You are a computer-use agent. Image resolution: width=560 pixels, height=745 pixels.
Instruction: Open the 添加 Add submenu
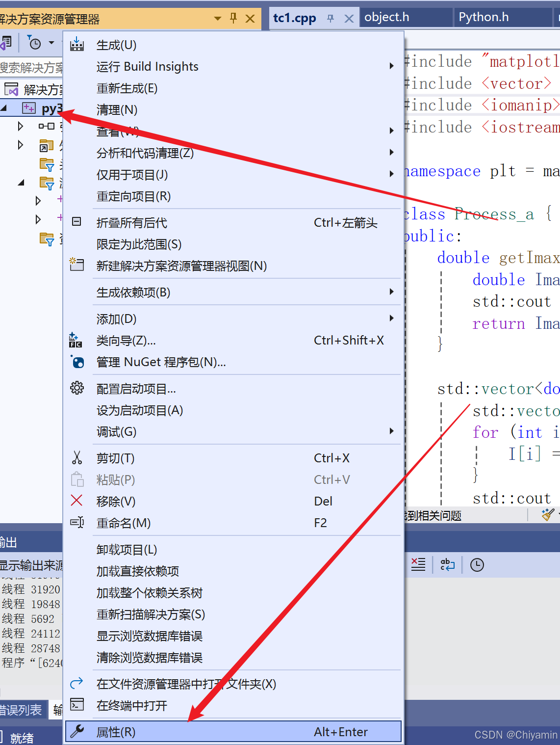pyautogui.click(x=391, y=318)
